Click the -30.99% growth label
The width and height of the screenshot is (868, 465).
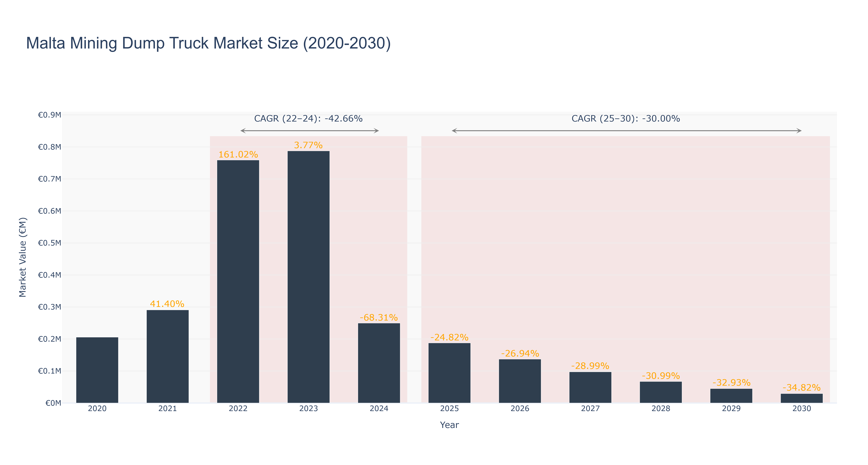tap(661, 376)
